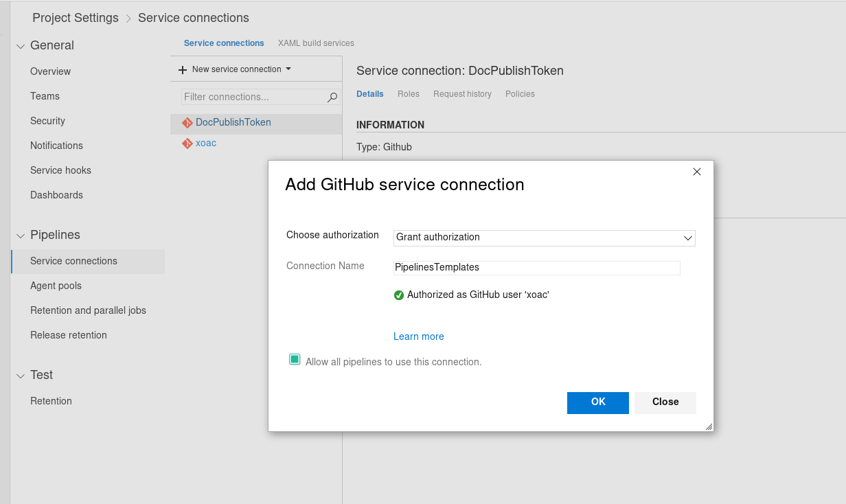The image size is (846, 504).
Task: Collapse the Test section
Action: pyautogui.click(x=21, y=375)
